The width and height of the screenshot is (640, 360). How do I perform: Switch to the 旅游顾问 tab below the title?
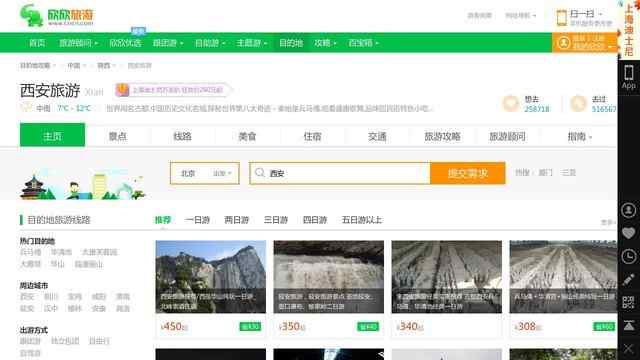(507, 136)
